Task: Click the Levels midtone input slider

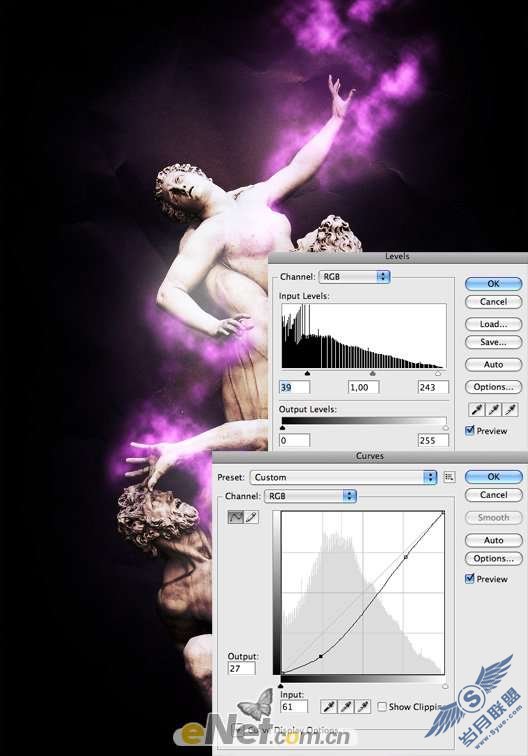Action: pyautogui.click(x=372, y=373)
